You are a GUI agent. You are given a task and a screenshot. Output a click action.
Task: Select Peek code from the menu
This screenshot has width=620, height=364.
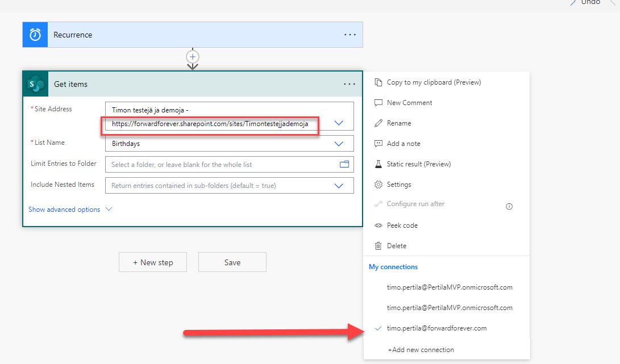402,225
